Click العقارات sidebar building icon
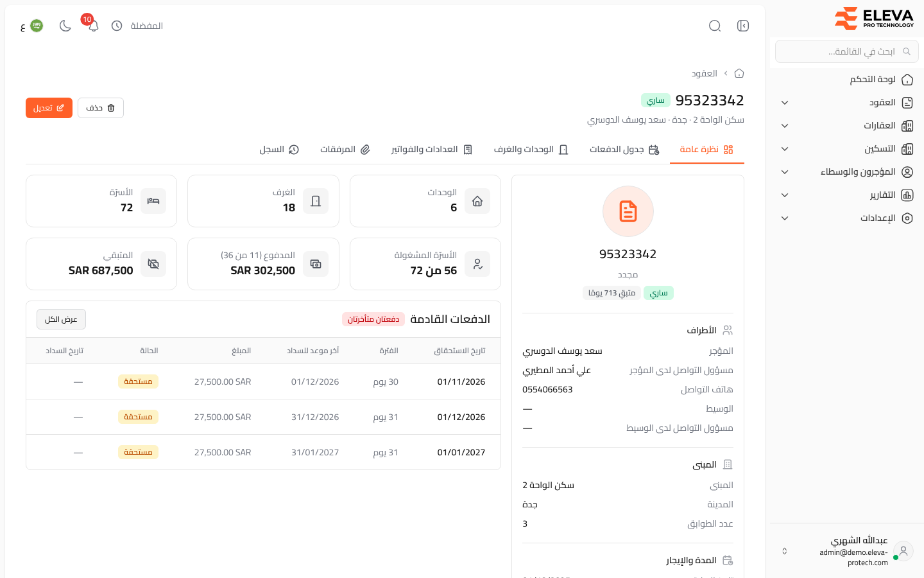This screenshot has width=924, height=578. (907, 126)
